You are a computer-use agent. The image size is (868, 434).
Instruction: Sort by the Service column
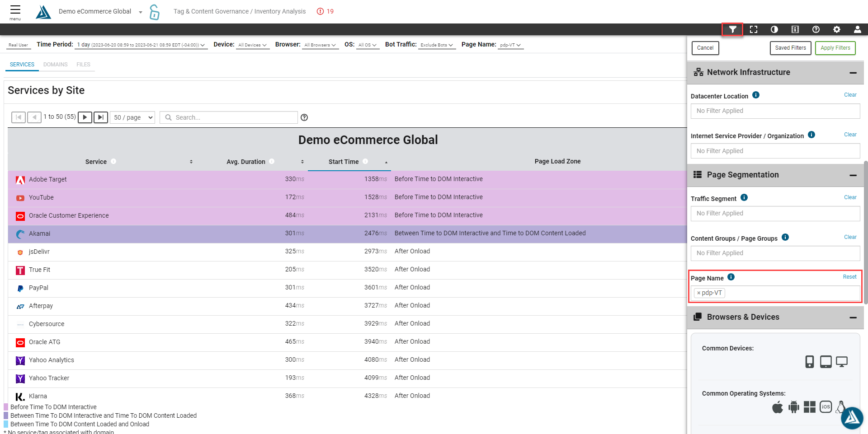(x=191, y=162)
